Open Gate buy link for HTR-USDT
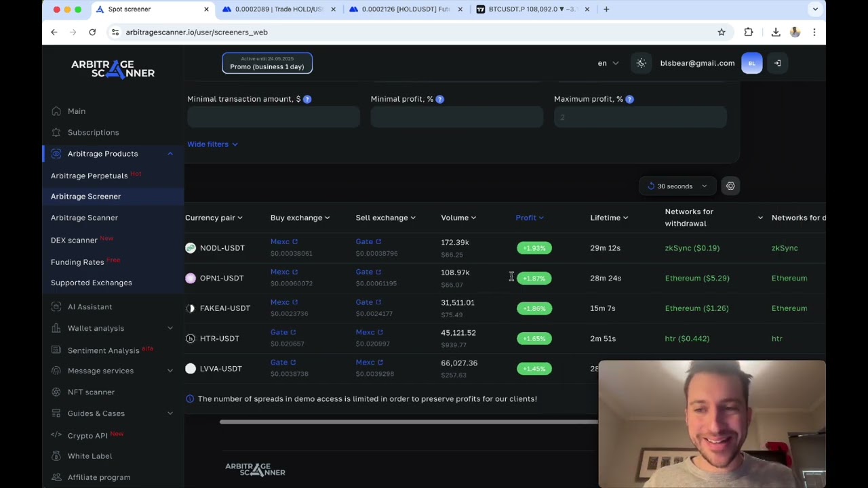This screenshot has height=488, width=868. [x=283, y=332]
